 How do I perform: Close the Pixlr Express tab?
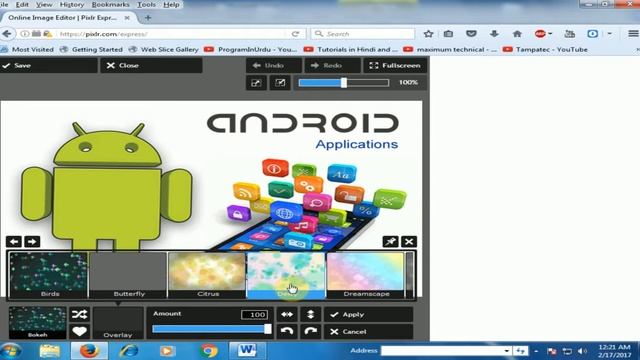point(127,18)
